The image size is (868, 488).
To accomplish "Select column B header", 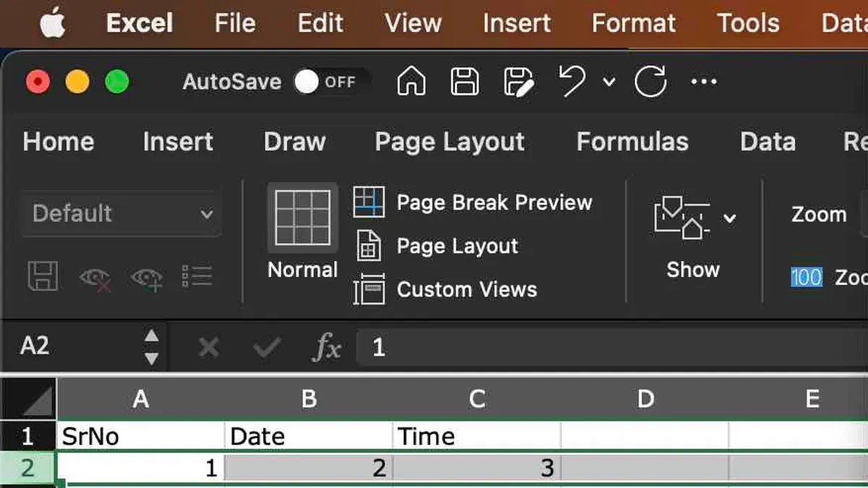I will (309, 399).
